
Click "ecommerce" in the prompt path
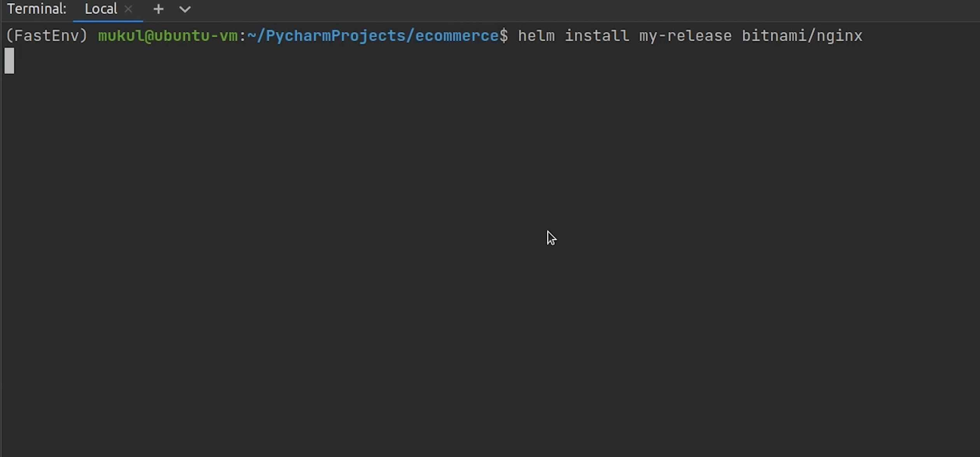[x=457, y=36]
